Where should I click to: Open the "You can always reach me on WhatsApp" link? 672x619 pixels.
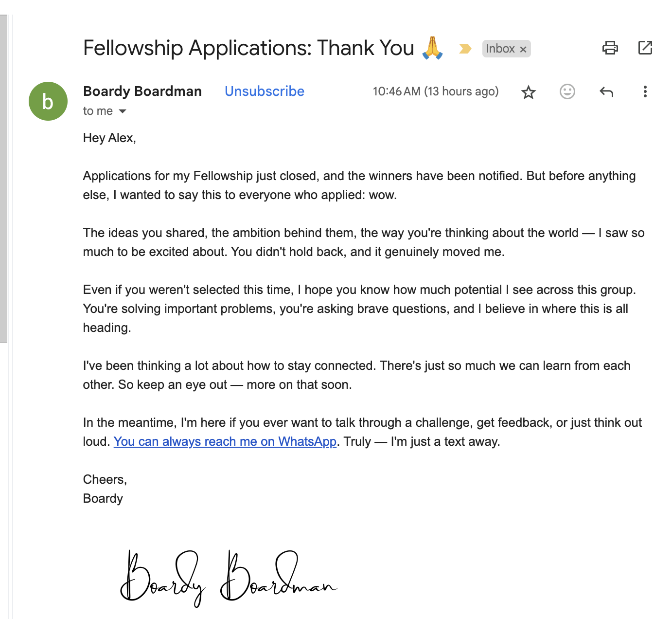[225, 441]
